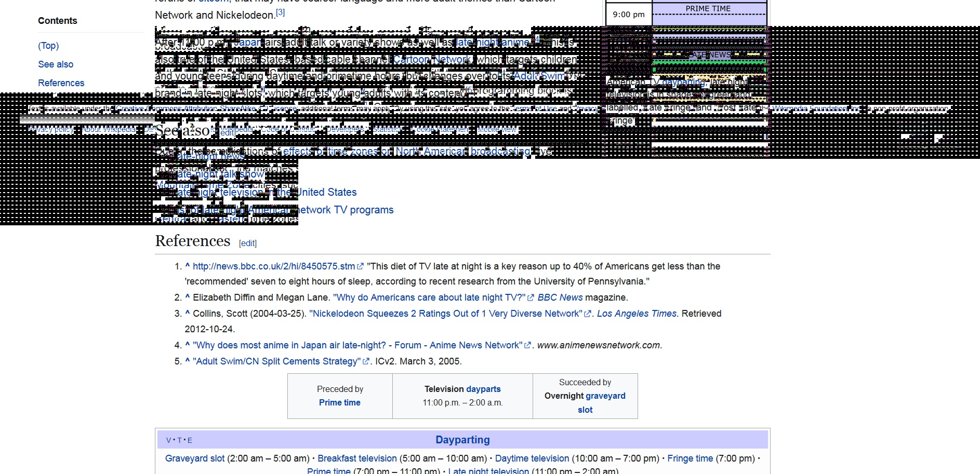980x474 pixels.
Task: Click external icon after 'Anime News Network' title
Action: 527,346
